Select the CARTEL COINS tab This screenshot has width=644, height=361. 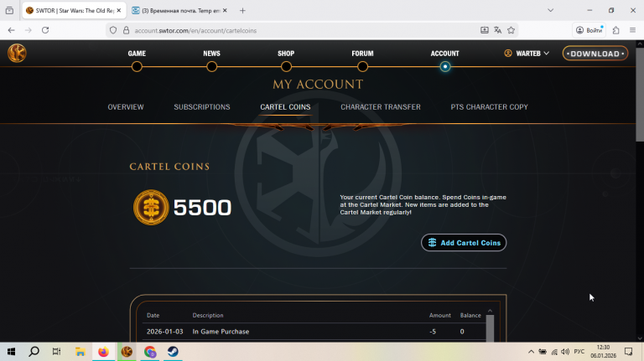(x=285, y=107)
